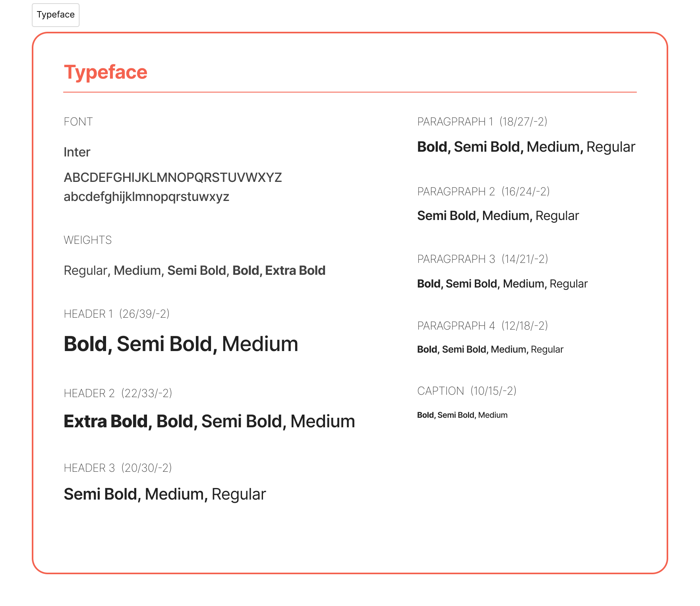Click the sample text under HEADER 1

pyautogui.click(x=181, y=344)
